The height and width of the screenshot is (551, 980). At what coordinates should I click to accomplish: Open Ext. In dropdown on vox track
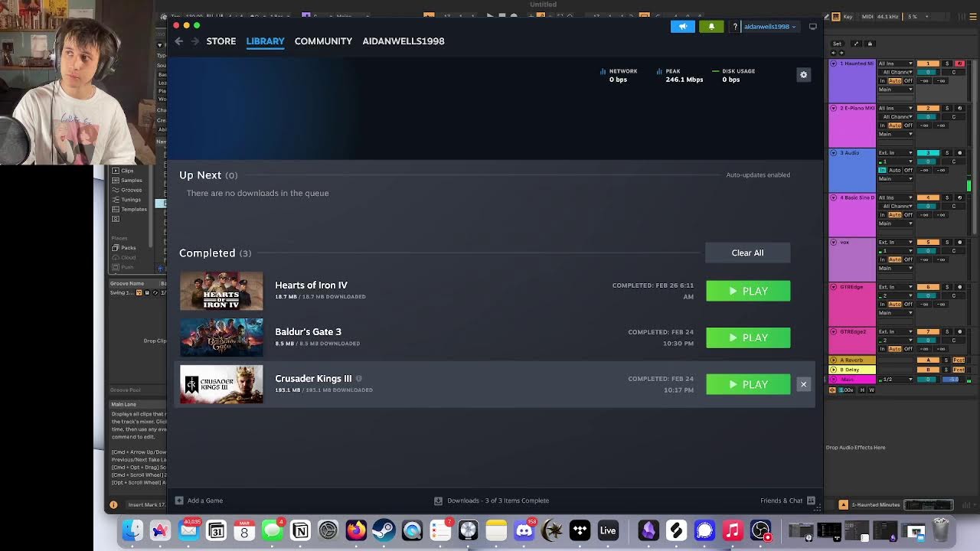[x=895, y=243]
